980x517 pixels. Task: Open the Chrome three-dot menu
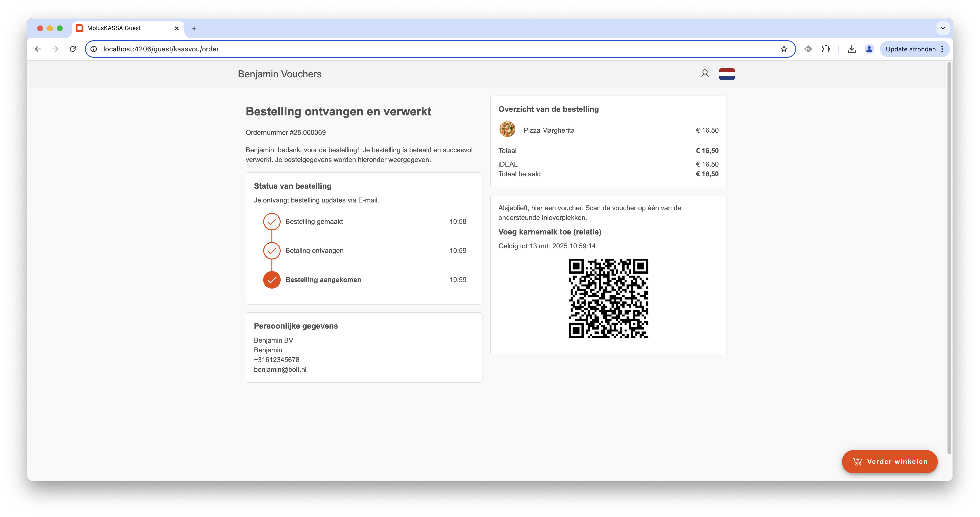(x=942, y=49)
